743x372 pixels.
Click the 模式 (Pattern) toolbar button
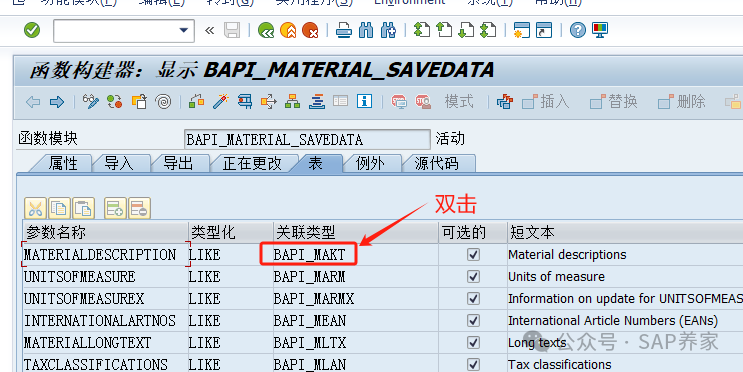pyautogui.click(x=459, y=101)
